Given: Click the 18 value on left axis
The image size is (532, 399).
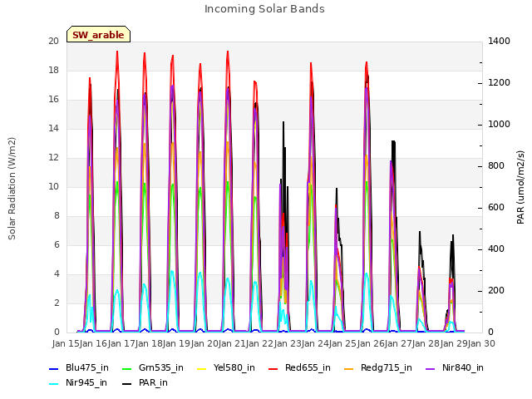Looking at the screenshot, I should 53,70.
